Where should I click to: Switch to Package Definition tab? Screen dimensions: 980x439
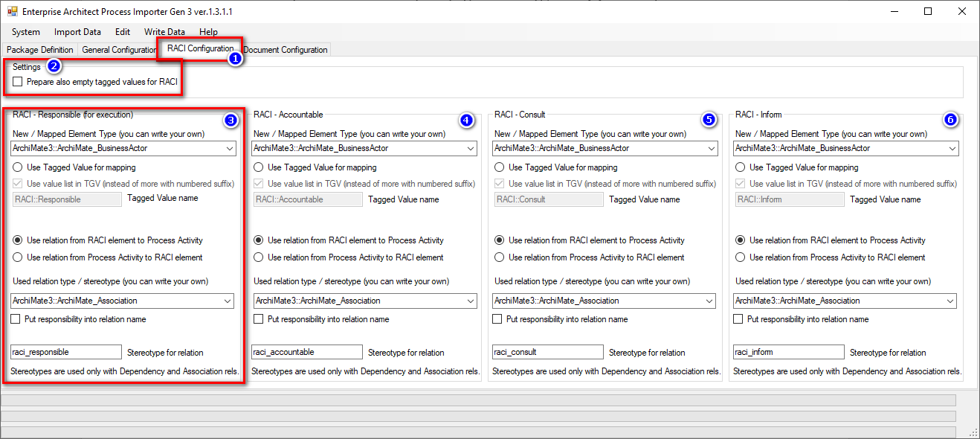[x=40, y=50]
